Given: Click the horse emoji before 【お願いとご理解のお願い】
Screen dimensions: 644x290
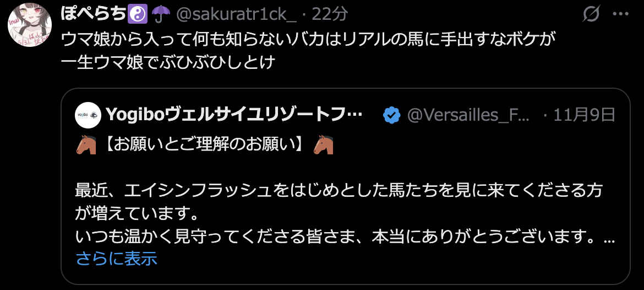Looking at the screenshot, I should (x=86, y=145).
